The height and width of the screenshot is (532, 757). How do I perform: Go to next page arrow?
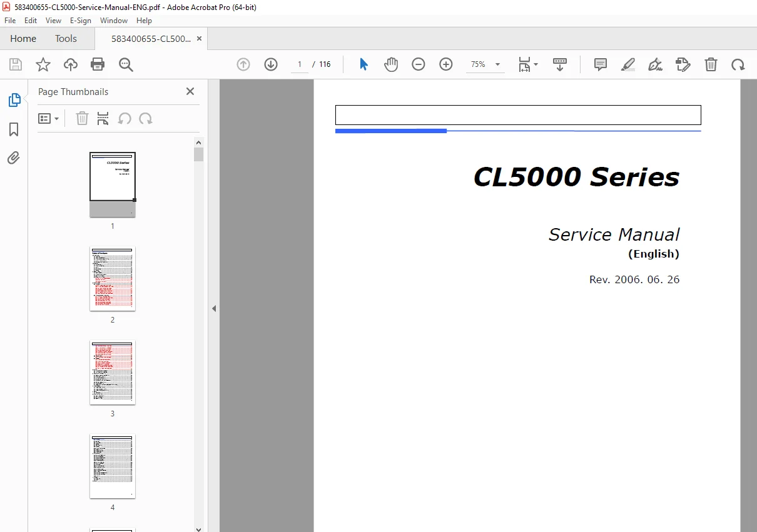point(271,64)
